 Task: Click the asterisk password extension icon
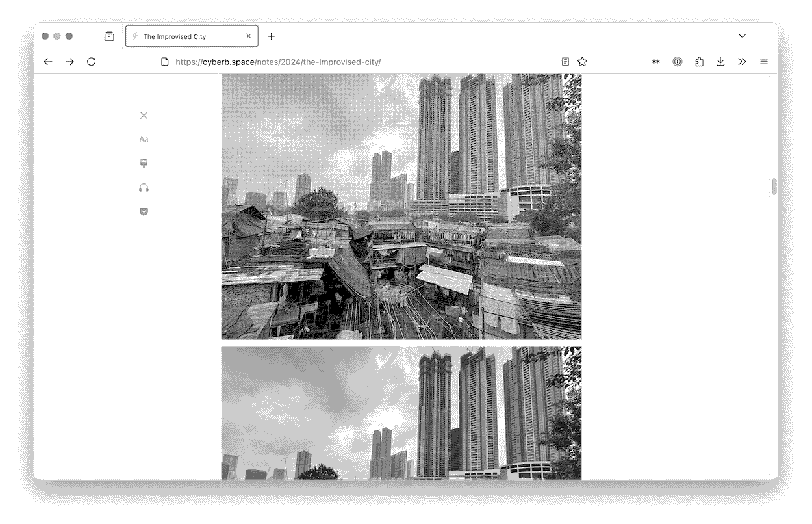656,62
